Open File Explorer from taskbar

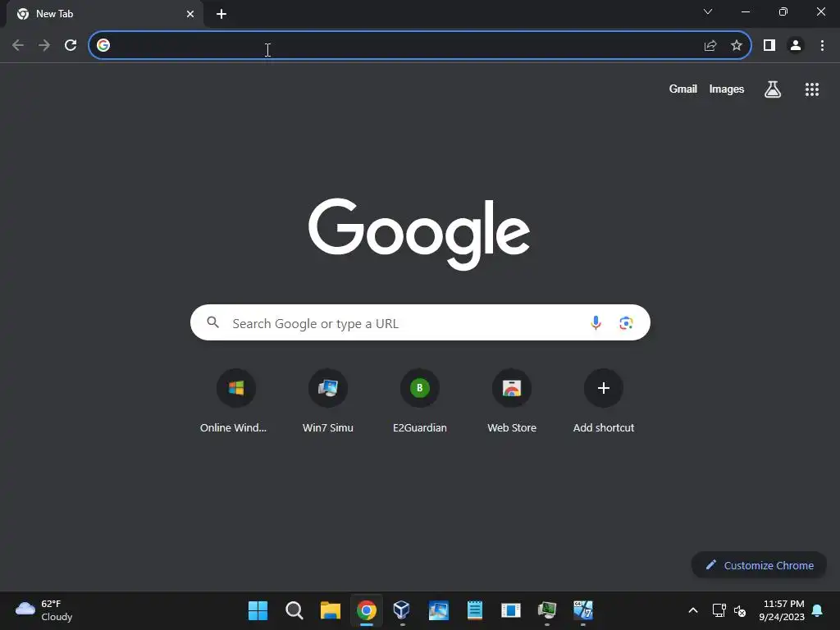pos(331,610)
